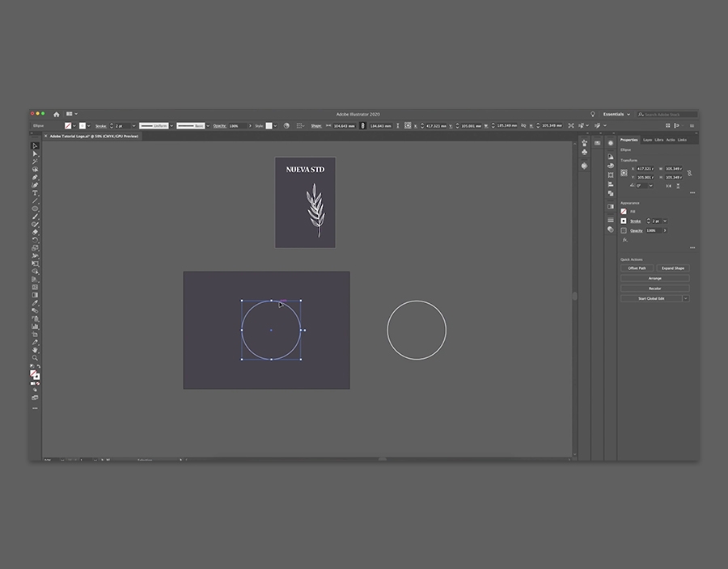Toggle constrain width and height proportions link
This screenshot has width=728, height=569.
pyautogui.click(x=689, y=173)
